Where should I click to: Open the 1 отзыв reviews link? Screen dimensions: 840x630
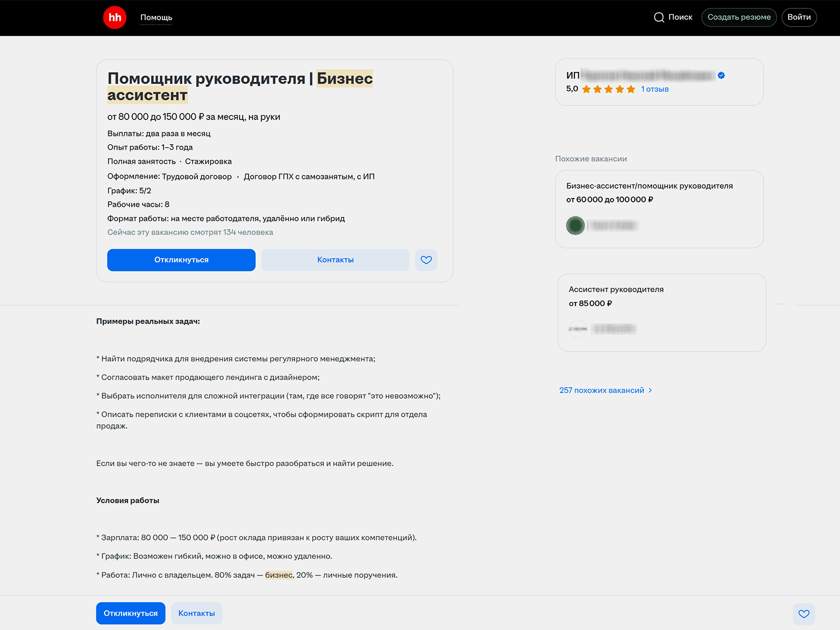pos(655,89)
